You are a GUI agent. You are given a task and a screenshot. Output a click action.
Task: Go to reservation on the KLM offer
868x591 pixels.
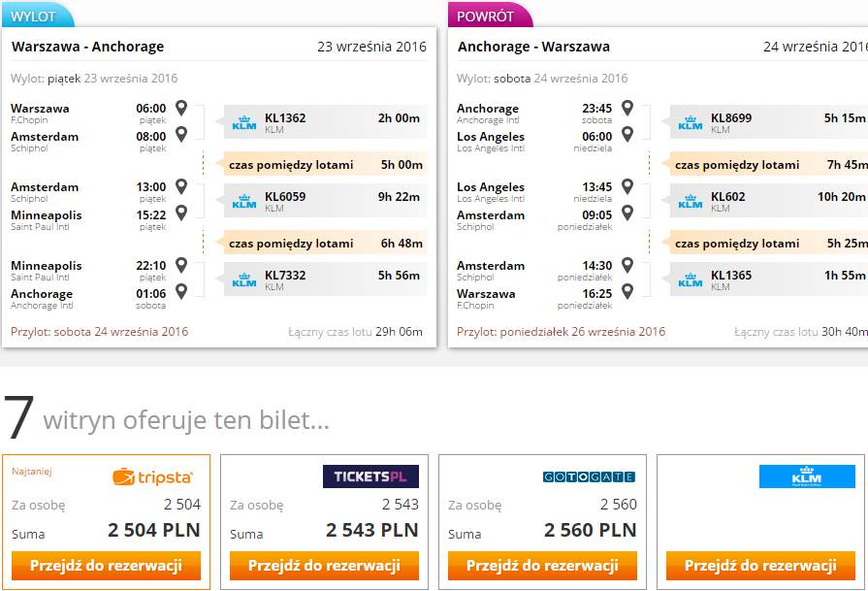click(760, 566)
